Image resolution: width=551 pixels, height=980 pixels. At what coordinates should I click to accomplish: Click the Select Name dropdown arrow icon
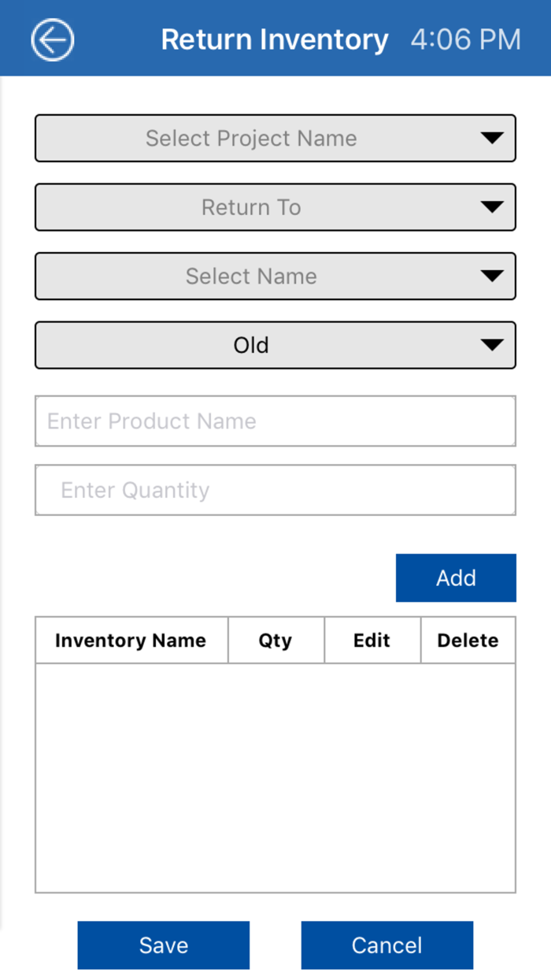(493, 276)
